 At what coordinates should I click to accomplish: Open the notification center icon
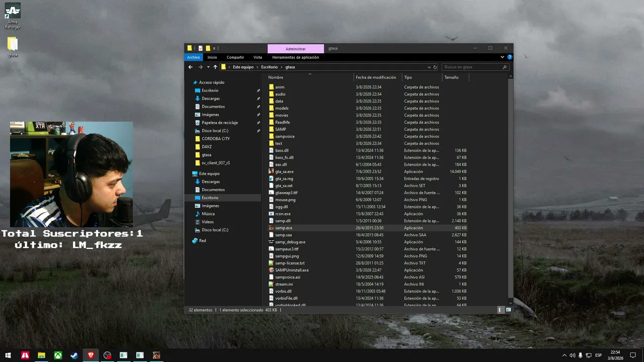[x=632, y=355]
